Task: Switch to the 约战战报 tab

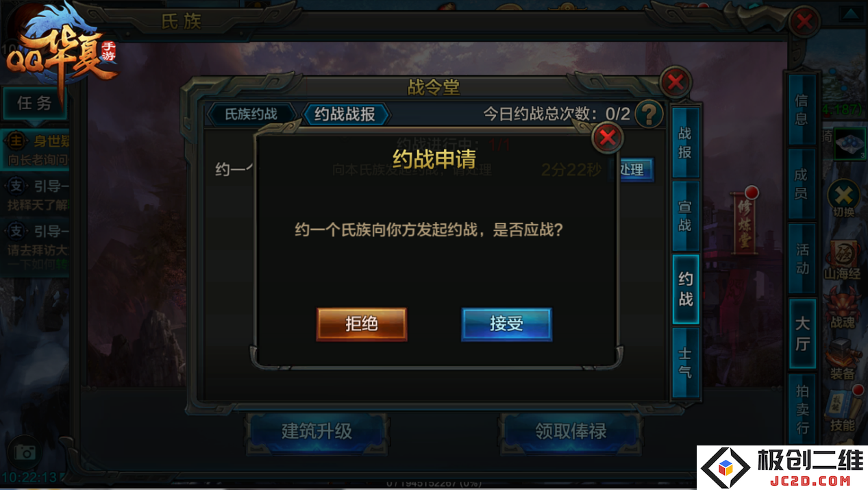Action: coord(345,114)
